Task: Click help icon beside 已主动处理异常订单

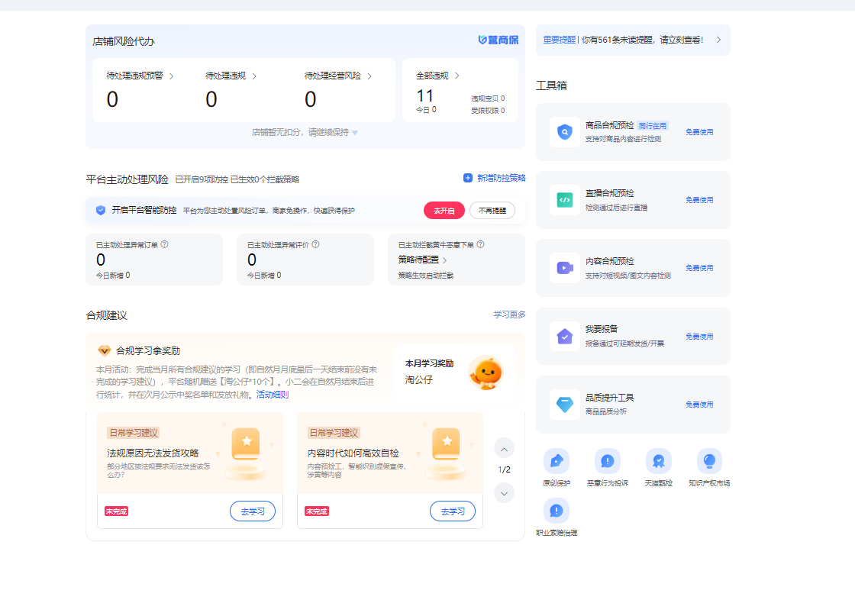Action: [165, 245]
